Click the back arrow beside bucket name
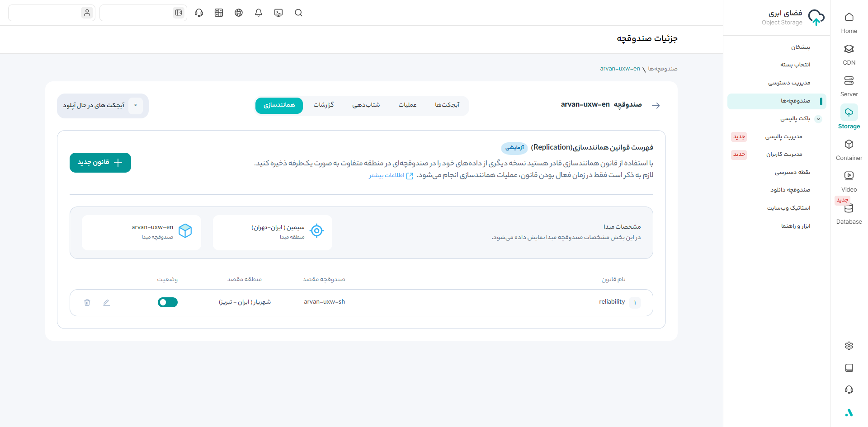 pos(656,105)
